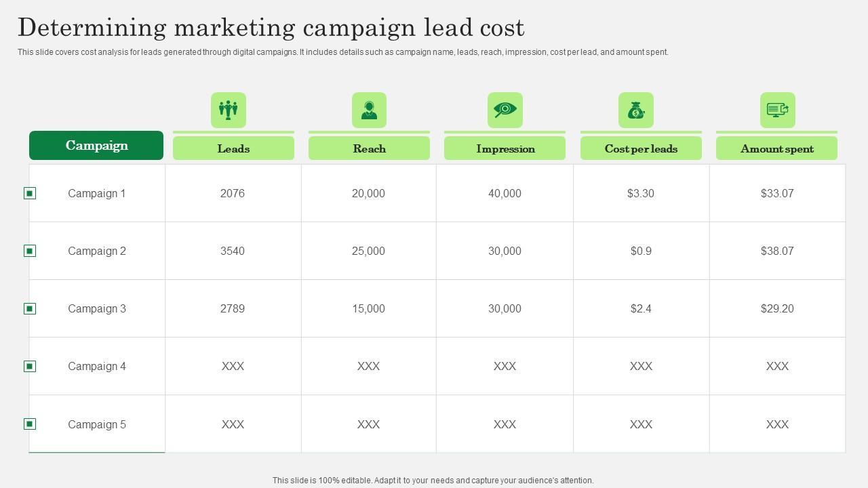868x488 pixels.
Task: Toggle the Campaign 1 checkbox bullet
Action: click(x=30, y=193)
